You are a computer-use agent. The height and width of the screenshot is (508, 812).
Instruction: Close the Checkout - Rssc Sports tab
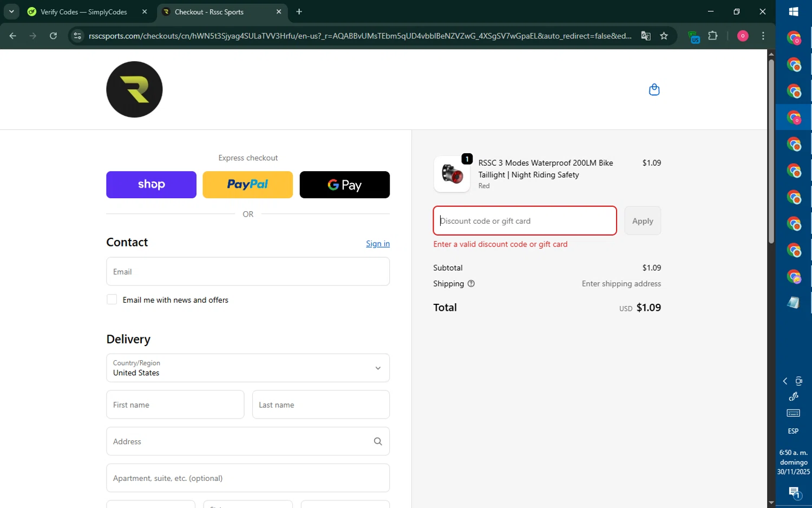point(279,11)
